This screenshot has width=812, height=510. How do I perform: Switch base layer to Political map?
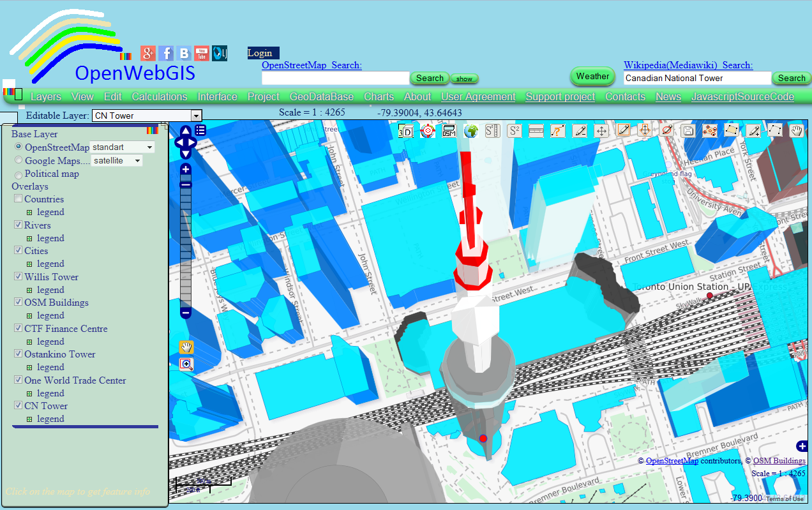point(18,173)
